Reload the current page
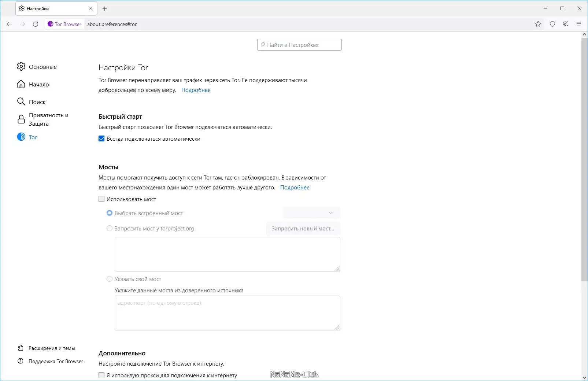The image size is (588, 381). [36, 24]
